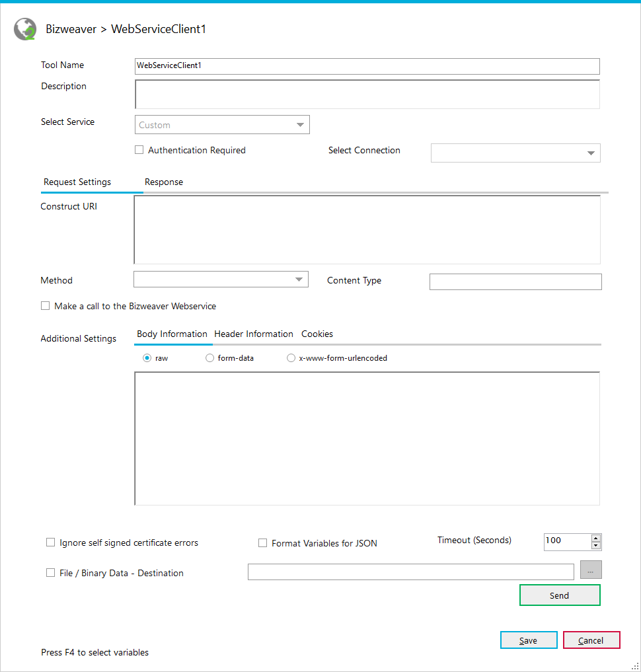Select the Body Information tab
The width and height of the screenshot is (641, 672).
click(x=172, y=334)
